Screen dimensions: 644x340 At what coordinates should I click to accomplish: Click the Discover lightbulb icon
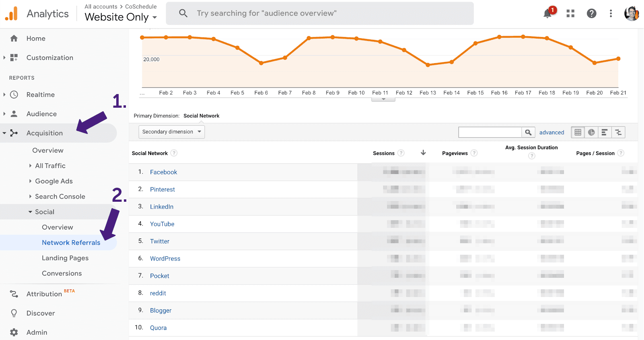point(14,313)
